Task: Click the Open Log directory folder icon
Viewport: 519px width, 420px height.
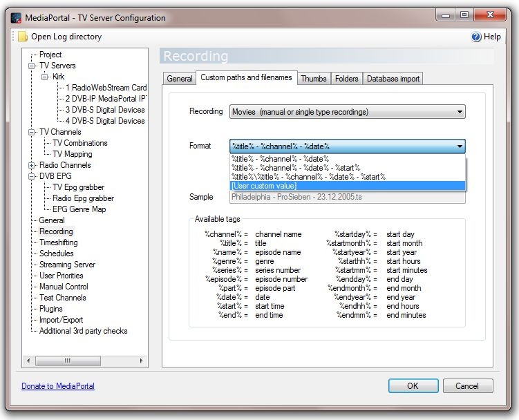Action: [23, 37]
